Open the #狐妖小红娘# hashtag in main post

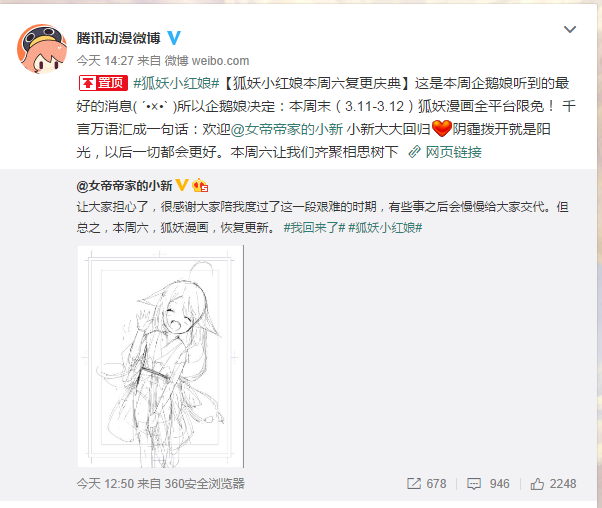click(176, 83)
